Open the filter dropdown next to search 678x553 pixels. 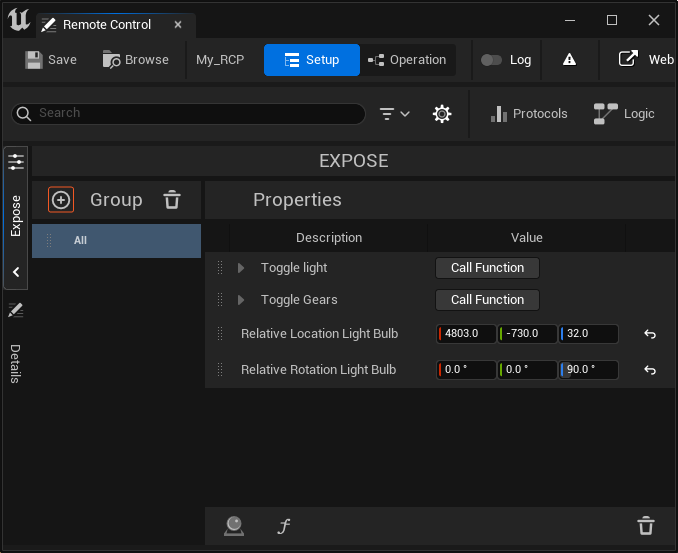tap(395, 114)
